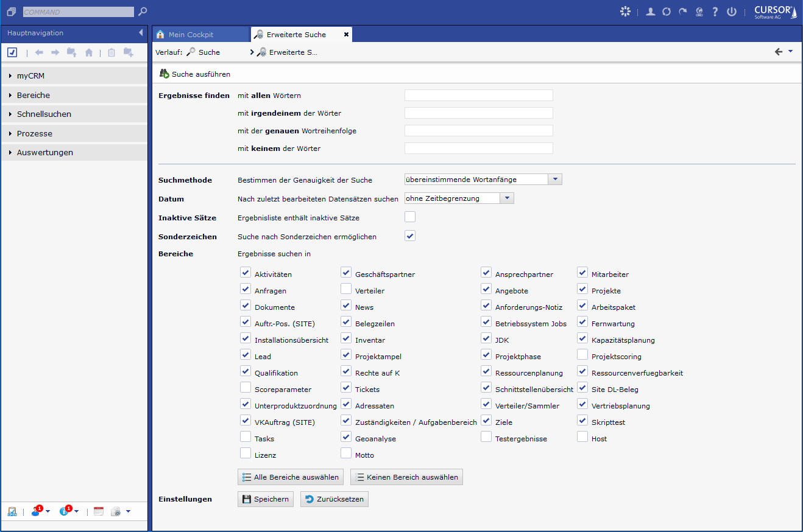
Task: Expand the Schnellsuchen navigation section
Action: click(x=44, y=114)
